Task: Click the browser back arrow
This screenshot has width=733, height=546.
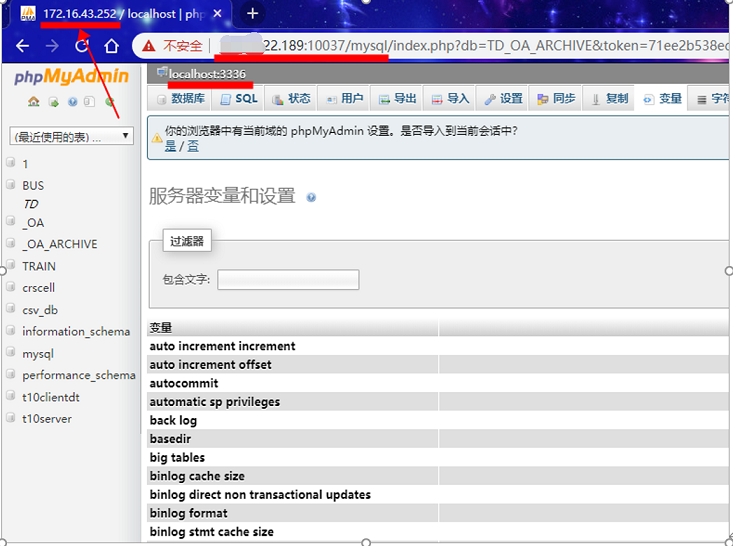Action: [x=22, y=46]
